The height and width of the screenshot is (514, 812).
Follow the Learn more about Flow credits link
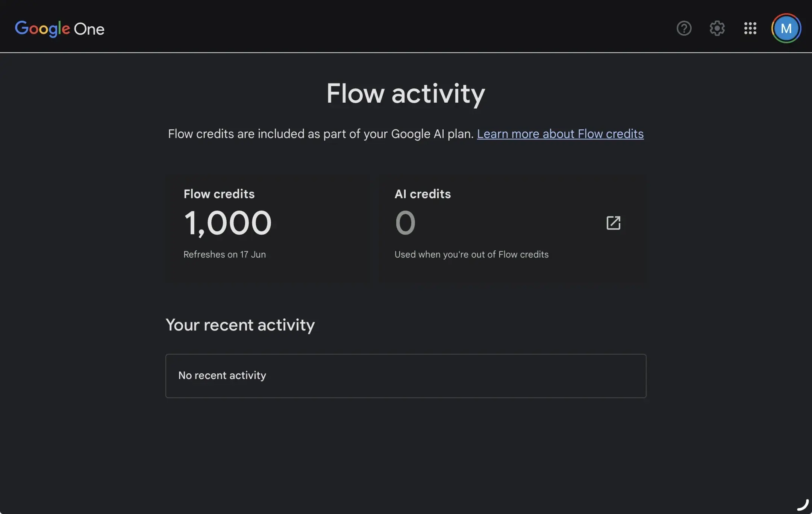[x=560, y=134]
